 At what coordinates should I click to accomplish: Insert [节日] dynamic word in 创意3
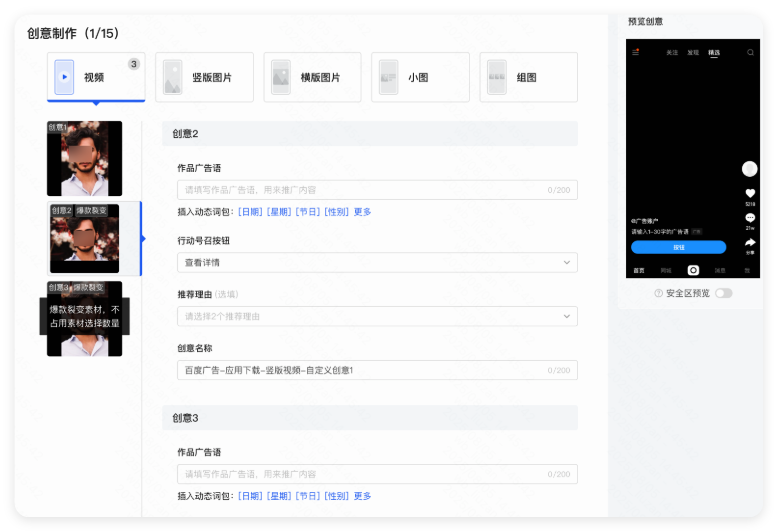308,496
